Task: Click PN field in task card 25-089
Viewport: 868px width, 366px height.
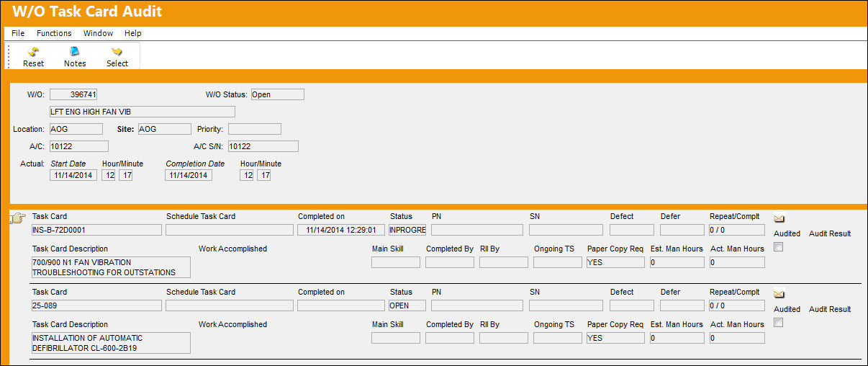Action: (x=476, y=305)
